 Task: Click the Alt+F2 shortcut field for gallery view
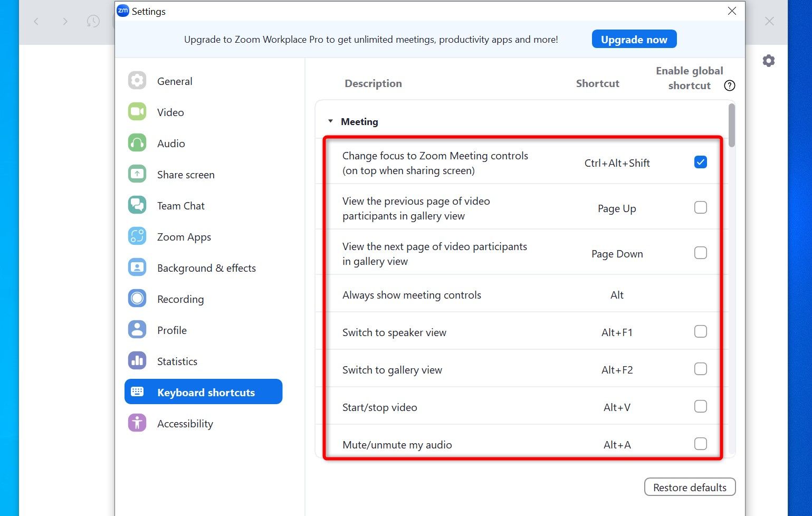point(617,370)
